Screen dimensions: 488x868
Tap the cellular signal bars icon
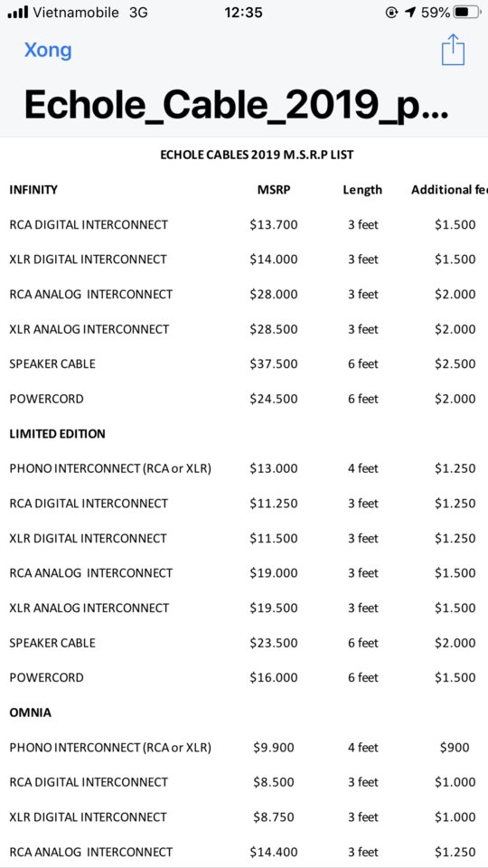pyautogui.click(x=18, y=12)
